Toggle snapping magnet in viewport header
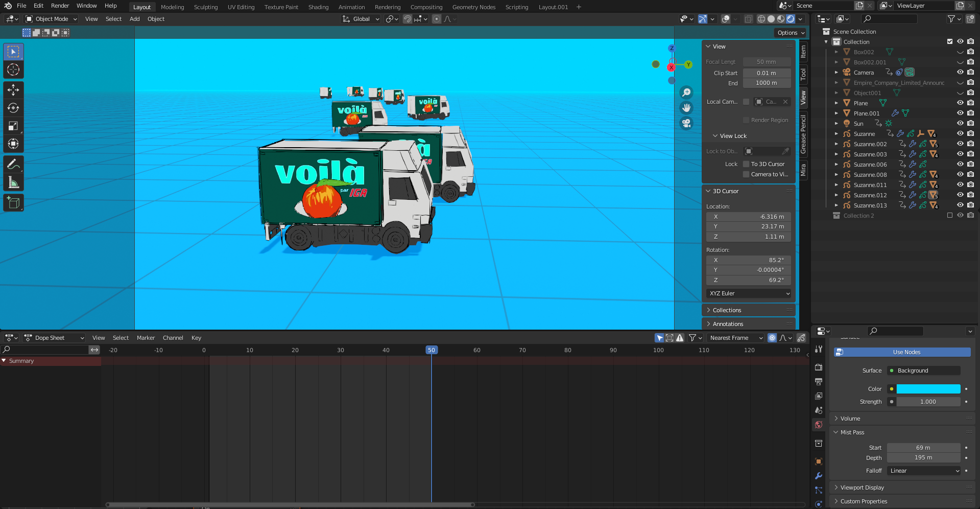The height and width of the screenshot is (509, 980). (x=408, y=19)
